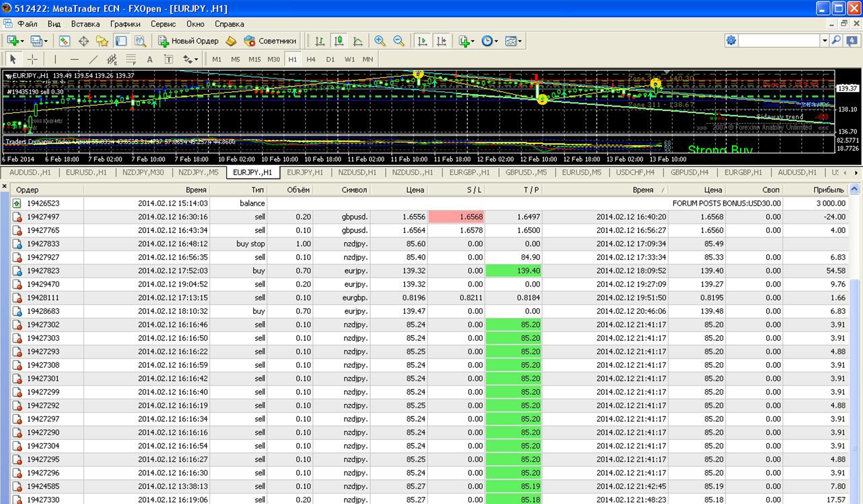Select the text label tool

click(169, 59)
